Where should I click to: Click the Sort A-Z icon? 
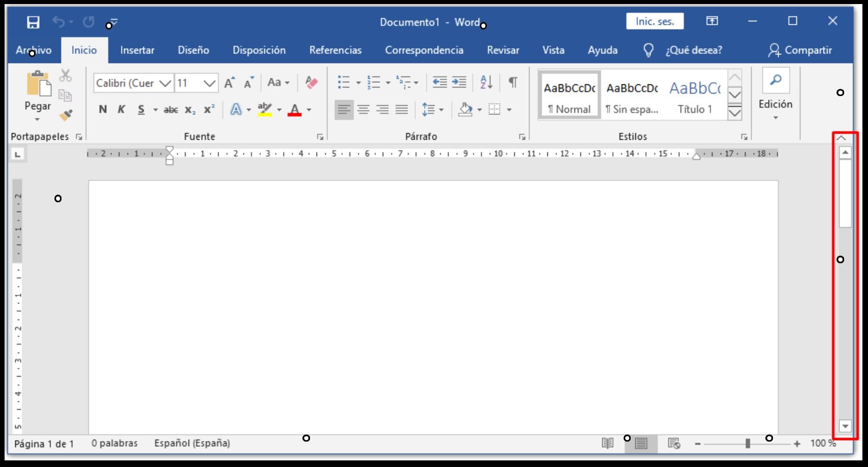pos(486,82)
